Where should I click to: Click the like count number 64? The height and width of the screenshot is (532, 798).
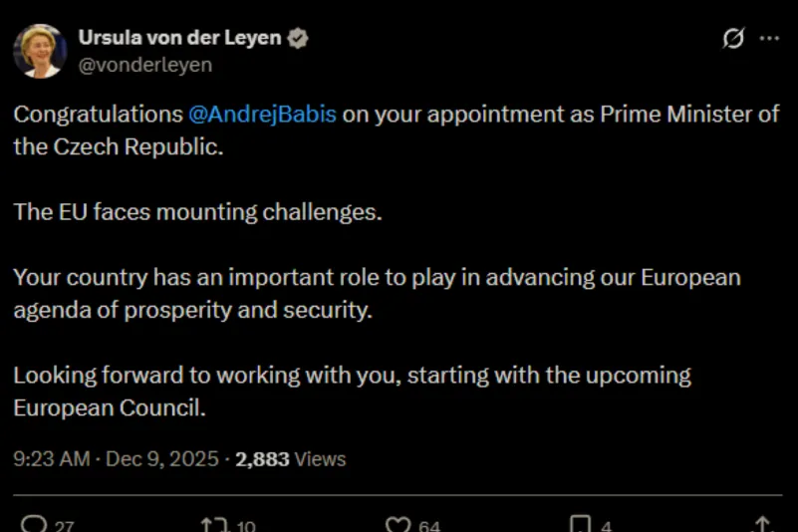[x=429, y=526]
